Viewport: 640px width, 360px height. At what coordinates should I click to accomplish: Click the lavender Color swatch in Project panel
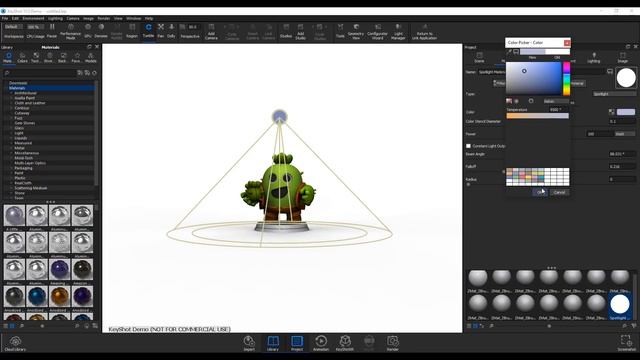coord(626,112)
